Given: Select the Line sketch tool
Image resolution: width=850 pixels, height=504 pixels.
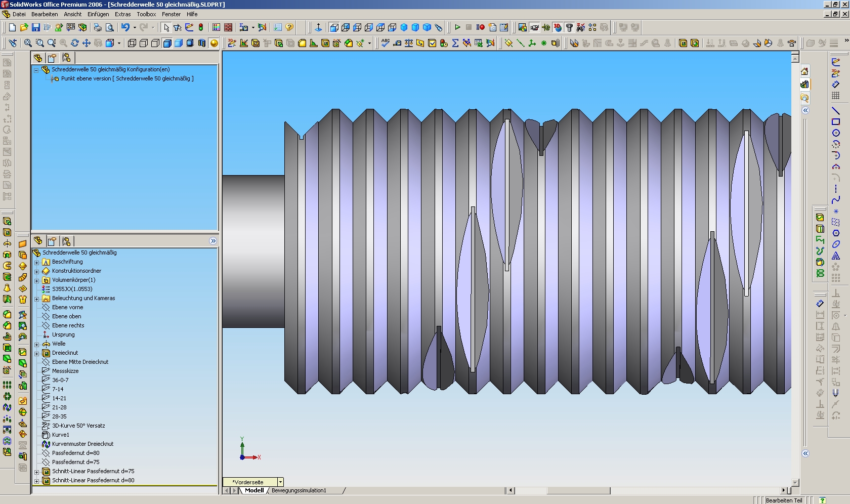Looking at the screenshot, I should (835, 110).
